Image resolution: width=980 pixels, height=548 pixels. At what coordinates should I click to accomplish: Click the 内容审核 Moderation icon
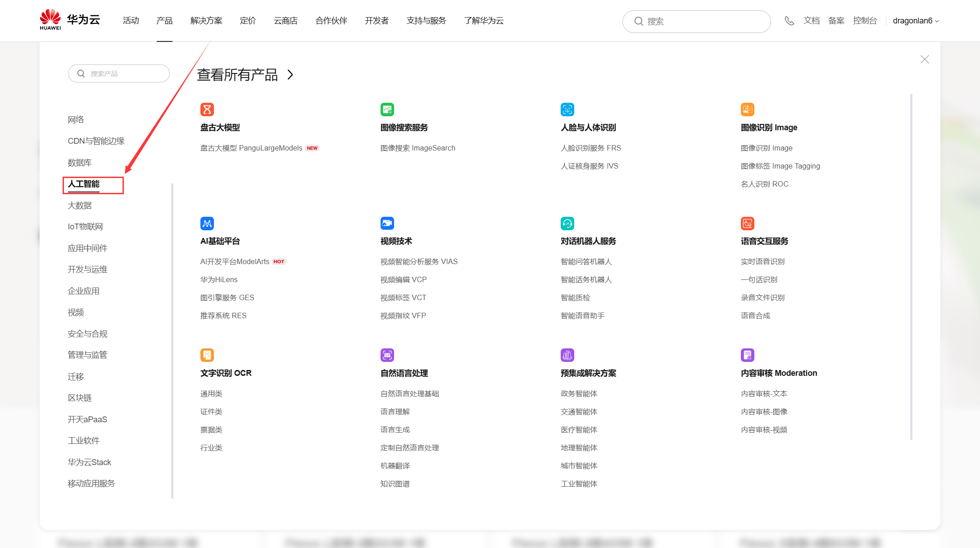click(x=748, y=355)
